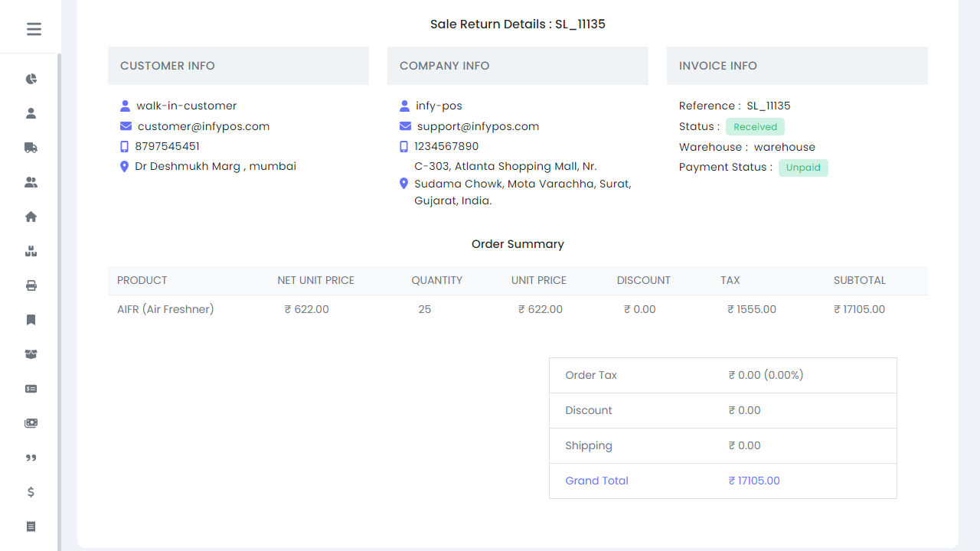Select the AIFR (Air Freshner) product row
Image resolution: width=980 pixels, height=551 pixels.
pyautogui.click(x=165, y=309)
